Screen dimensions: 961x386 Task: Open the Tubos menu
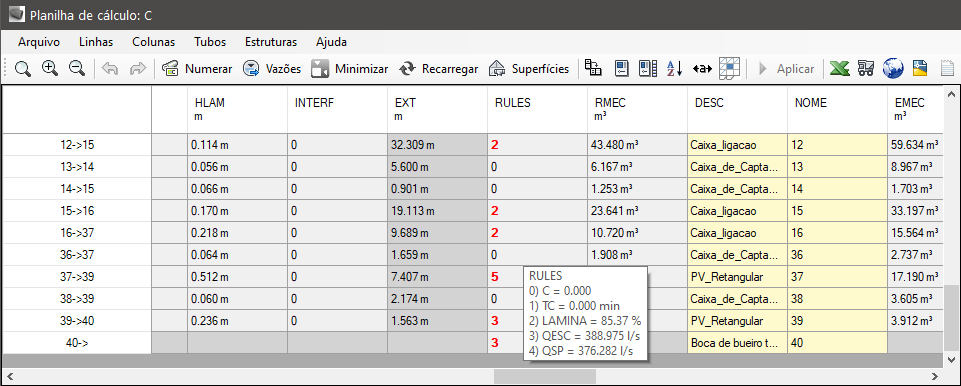point(210,42)
